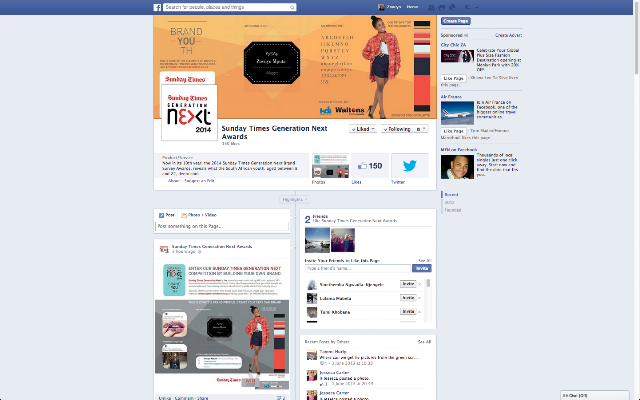Open the page profile picture Generation Next 2014
This screenshot has width=640, height=400.
[x=189, y=112]
